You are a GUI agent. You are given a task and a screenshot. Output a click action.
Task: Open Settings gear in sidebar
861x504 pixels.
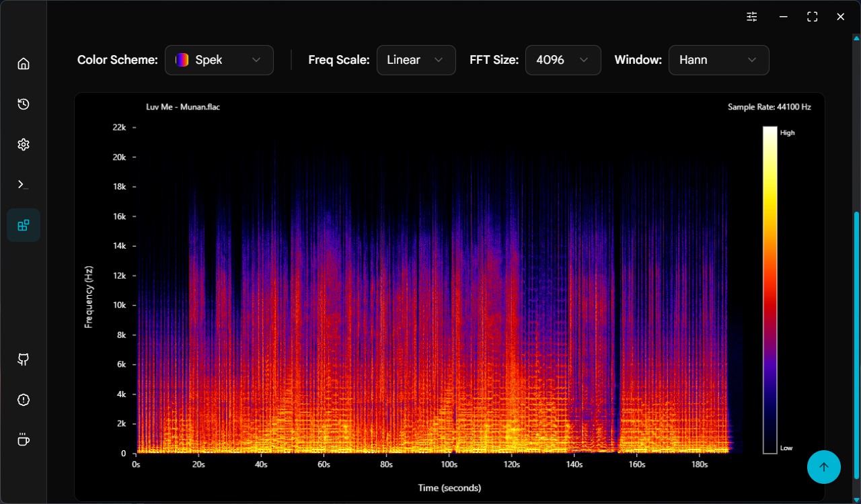24,144
